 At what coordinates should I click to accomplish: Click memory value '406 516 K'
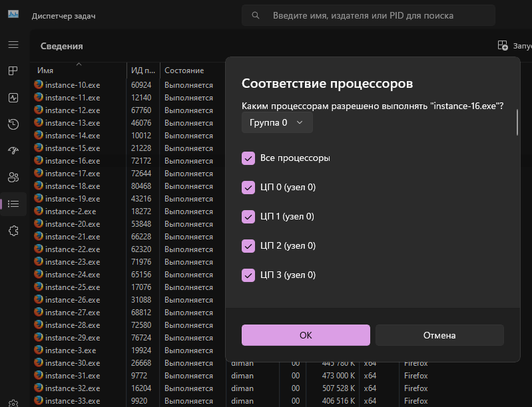click(x=339, y=401)
